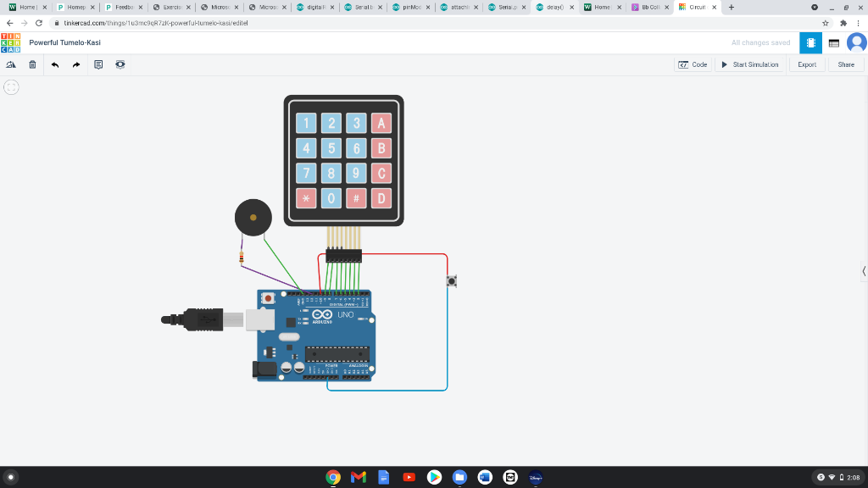The width and height of the screenshot is (868, 488).
Task: Open the user profile avatar
Action: [857, 42]
